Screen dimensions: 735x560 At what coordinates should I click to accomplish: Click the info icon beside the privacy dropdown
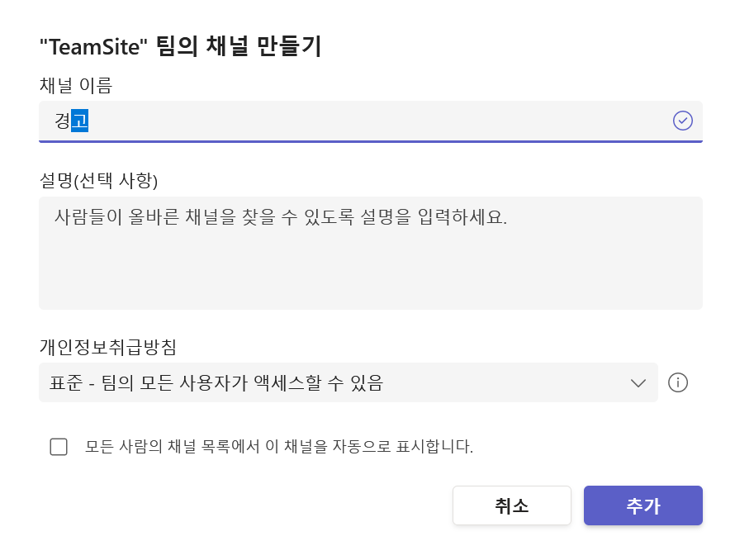678,382
